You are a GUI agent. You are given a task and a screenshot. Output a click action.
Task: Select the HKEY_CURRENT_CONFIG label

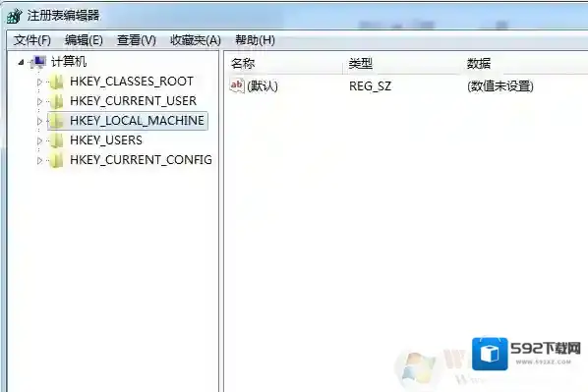coord(141,160)
